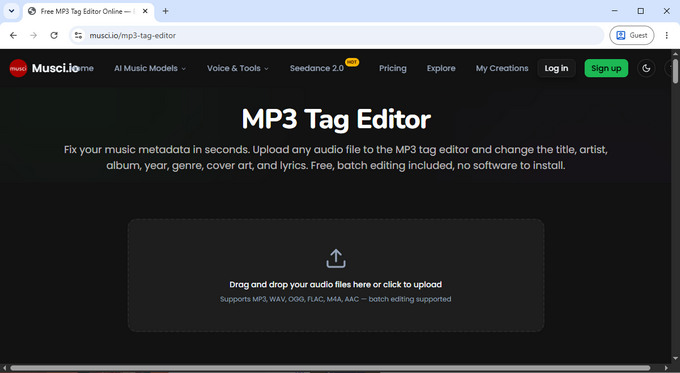Open the Explore page
The width and height of the screenshot is (680, 373).
click(441, 68)
